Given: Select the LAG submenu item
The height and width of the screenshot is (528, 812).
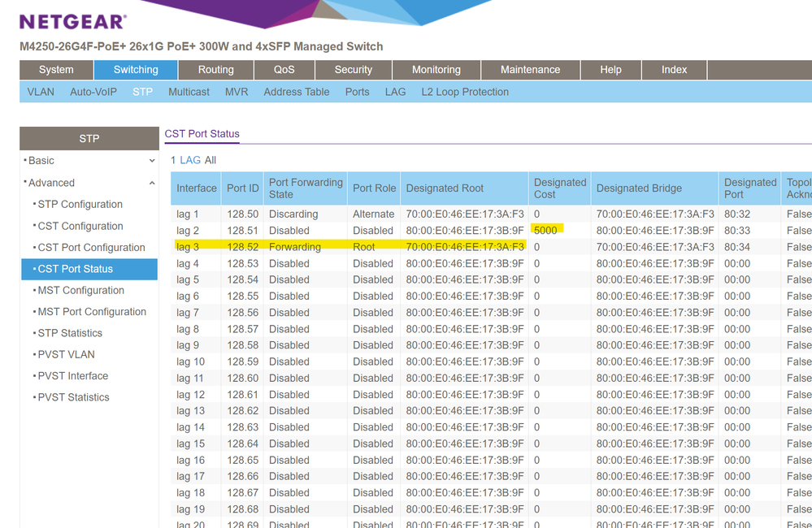Looking at the screenshot, I should click(395, 92).
